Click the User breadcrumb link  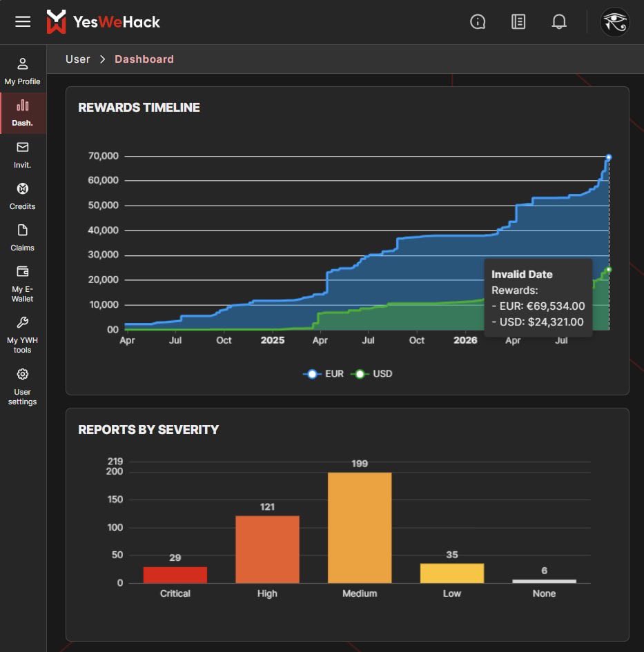78,59
